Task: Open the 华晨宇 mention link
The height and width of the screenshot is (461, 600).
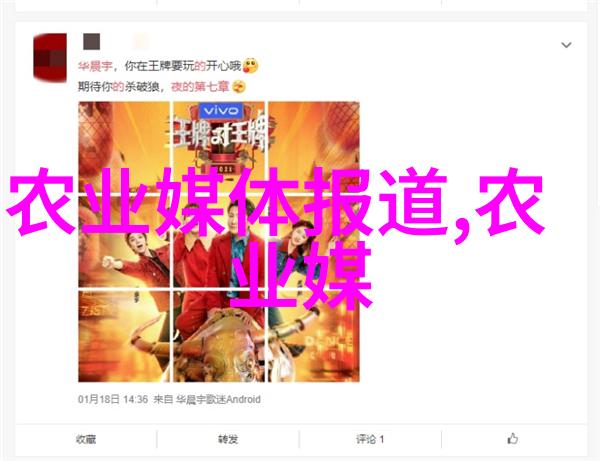Action: click(x=95, y=66)
